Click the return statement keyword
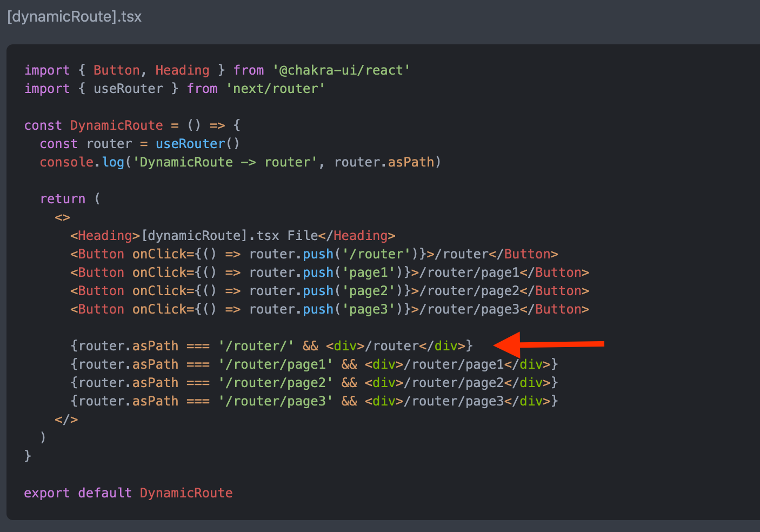The height and width of the screenshot is (532, 760). click(x=63, y=198)
